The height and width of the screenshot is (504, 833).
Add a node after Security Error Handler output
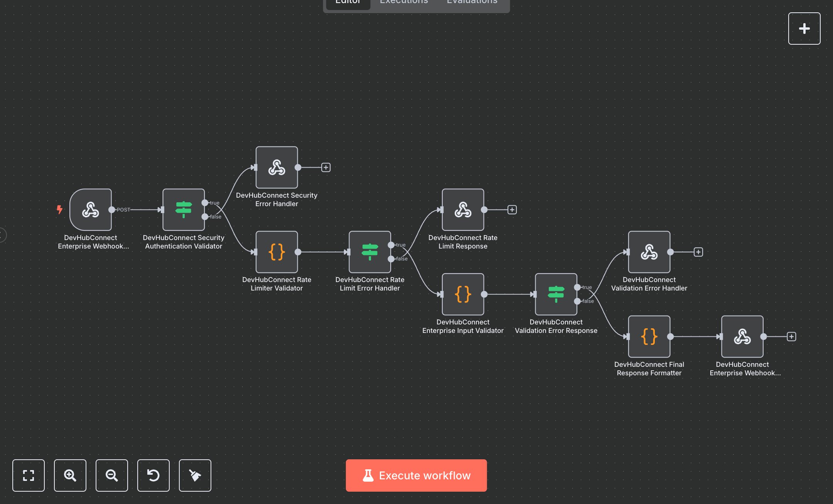pos(326,167)
